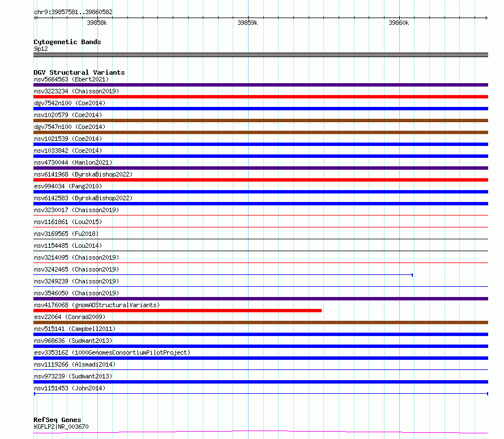The width and height of the screenshot is (504, 439).
Task: Click the 39859k ruler position label
Action: coord(247,23)
